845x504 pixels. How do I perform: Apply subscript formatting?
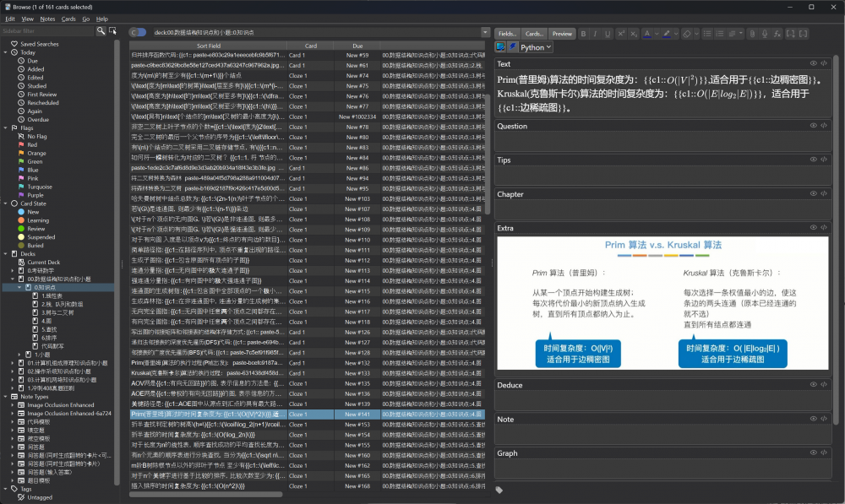click(x=633, y=34)
